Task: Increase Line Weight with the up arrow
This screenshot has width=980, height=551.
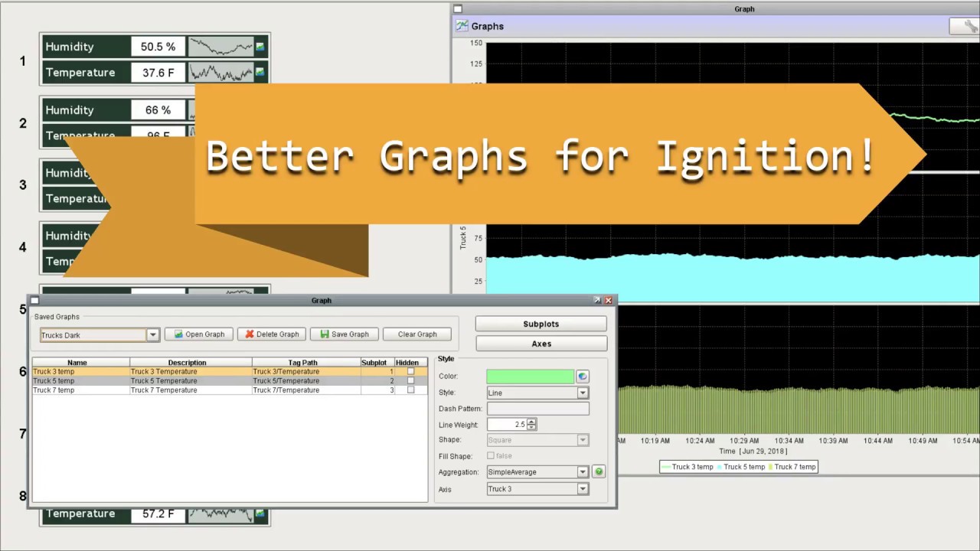Action: (x=531, y=422)
